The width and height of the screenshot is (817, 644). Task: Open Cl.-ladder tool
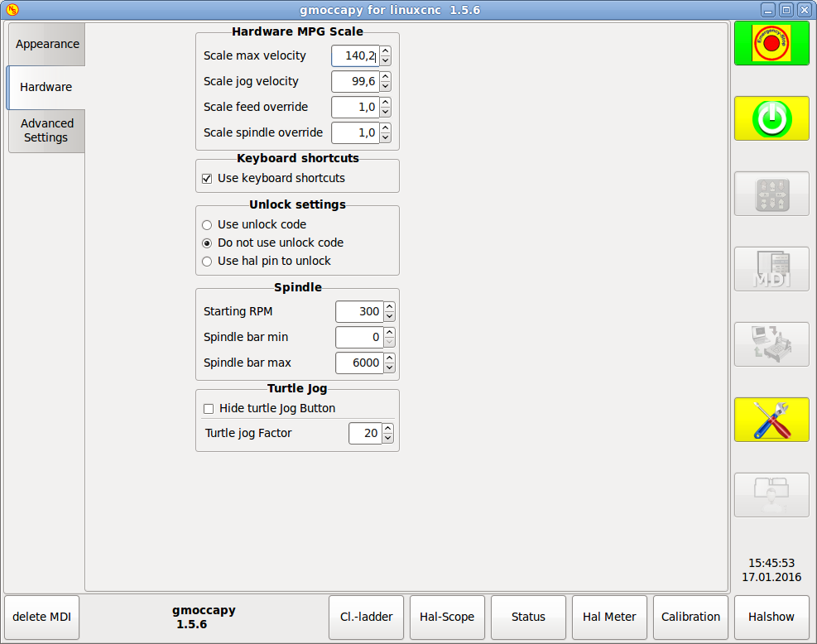pyautogui.click(x=367, y=617)
